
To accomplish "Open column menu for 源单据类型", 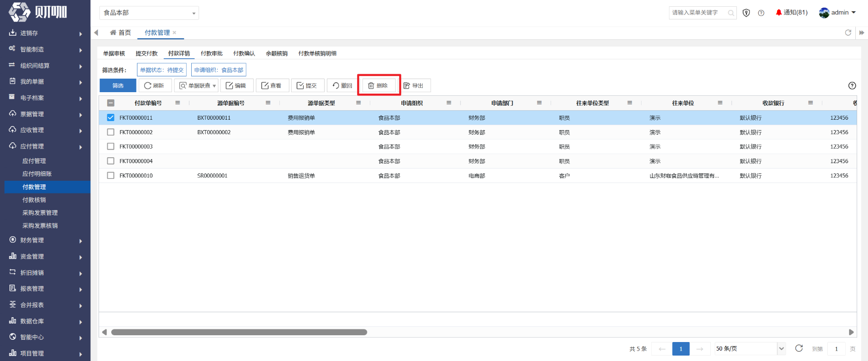I will point(359,103).
